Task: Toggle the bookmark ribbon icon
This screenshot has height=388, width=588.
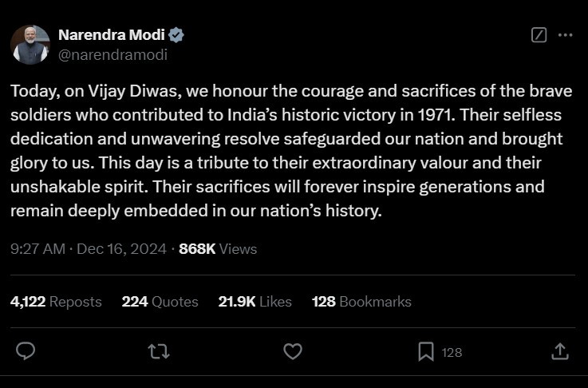Action: tap(426, 351)
